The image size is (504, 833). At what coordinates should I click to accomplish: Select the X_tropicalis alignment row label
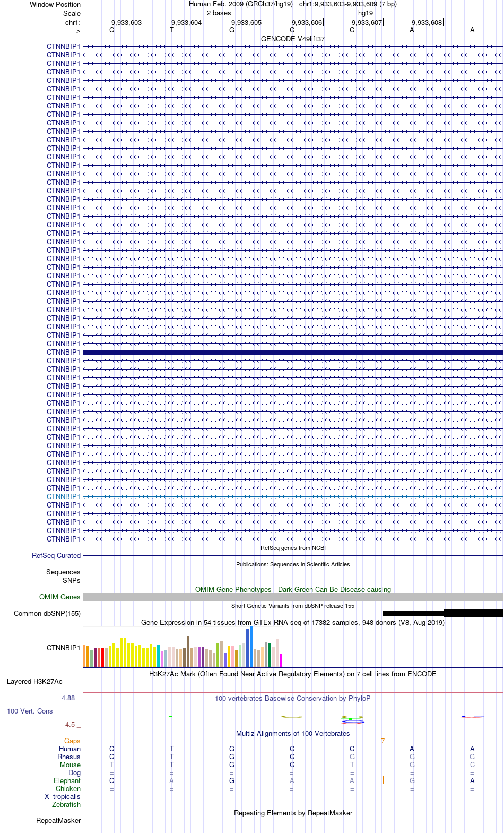point(63,796)
